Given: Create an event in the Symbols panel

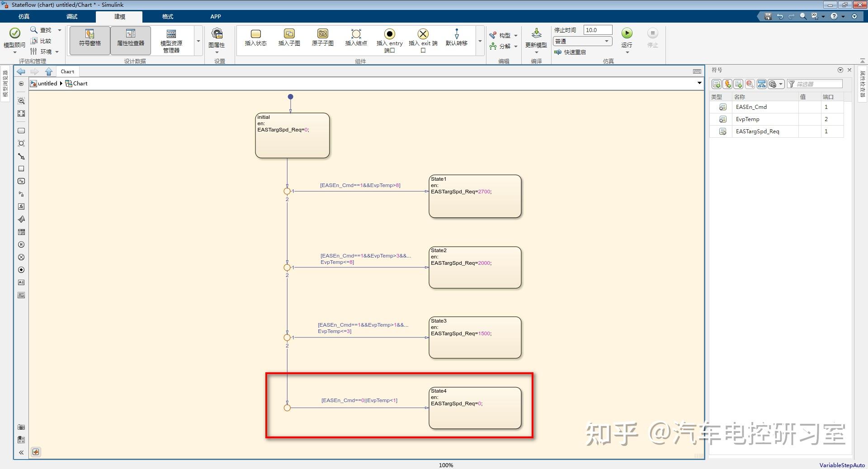Looking at the screenshot, I should coord(727,84).
